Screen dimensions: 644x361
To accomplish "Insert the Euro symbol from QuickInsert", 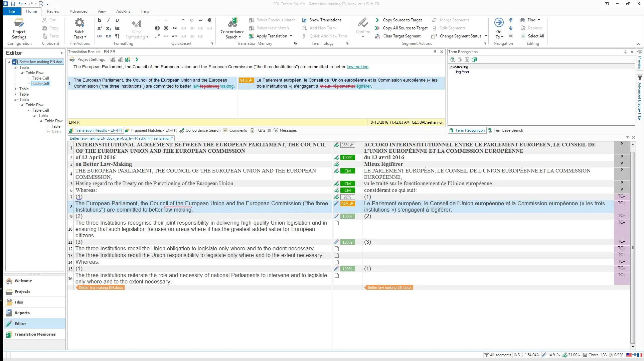I will [x=209, y=20].
